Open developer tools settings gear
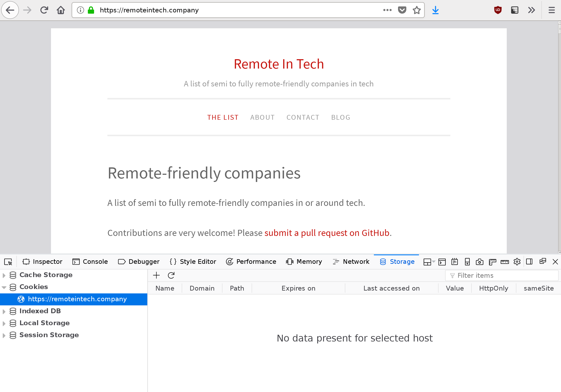561x392 pixels. pos(517,261)
